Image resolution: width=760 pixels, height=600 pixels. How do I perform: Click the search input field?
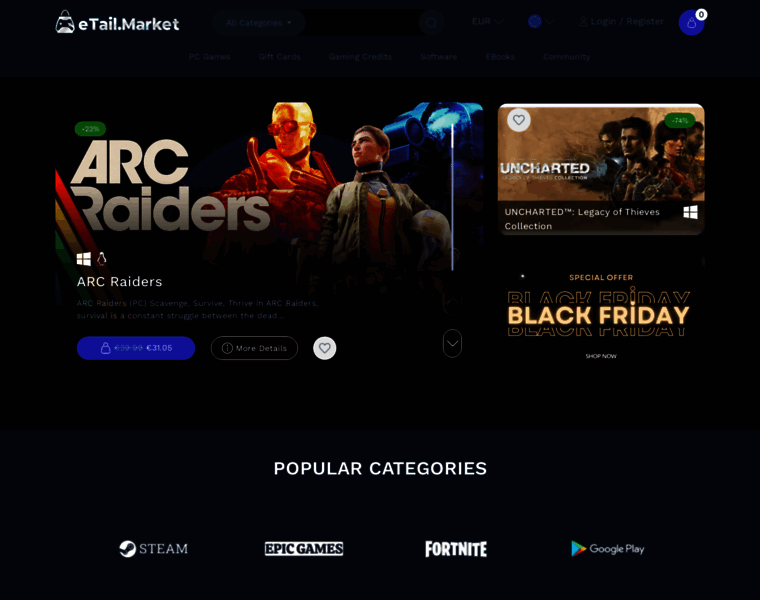364,22
